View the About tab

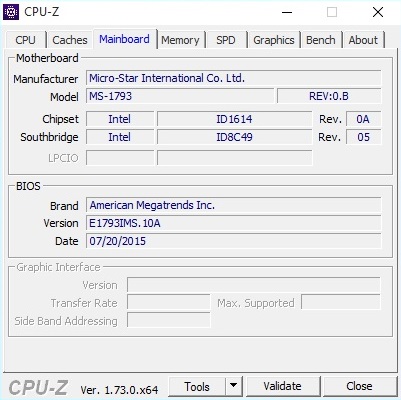[363, 40]
